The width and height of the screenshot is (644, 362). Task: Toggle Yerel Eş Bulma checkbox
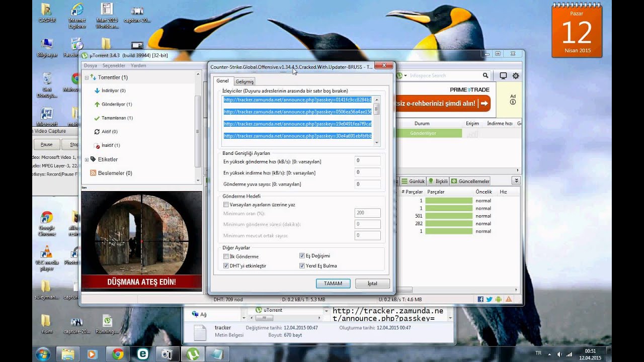click(302, 265)
